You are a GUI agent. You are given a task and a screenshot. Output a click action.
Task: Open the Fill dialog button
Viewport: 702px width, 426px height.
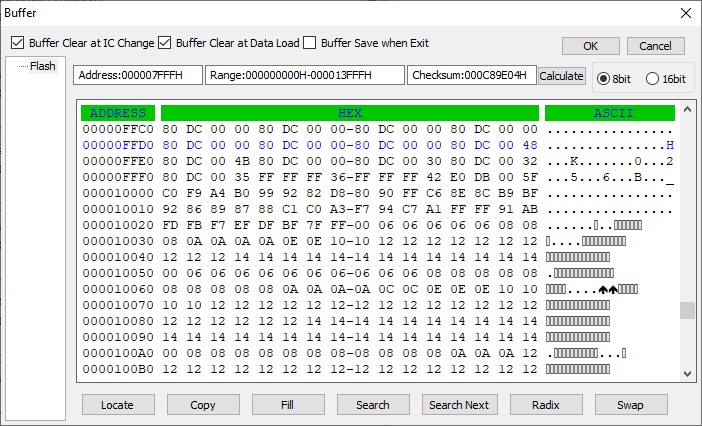pos(288,405)
